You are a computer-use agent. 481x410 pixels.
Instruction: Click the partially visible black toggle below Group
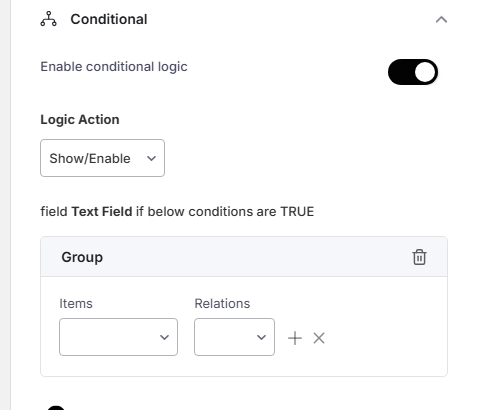click(56, 408)
